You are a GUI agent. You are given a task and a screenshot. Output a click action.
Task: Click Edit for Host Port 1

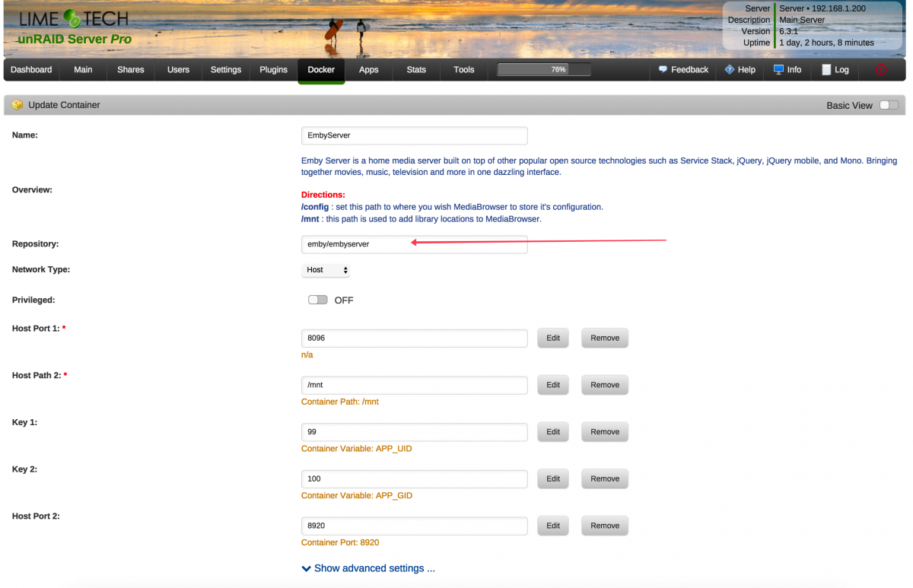pos(553,338)
